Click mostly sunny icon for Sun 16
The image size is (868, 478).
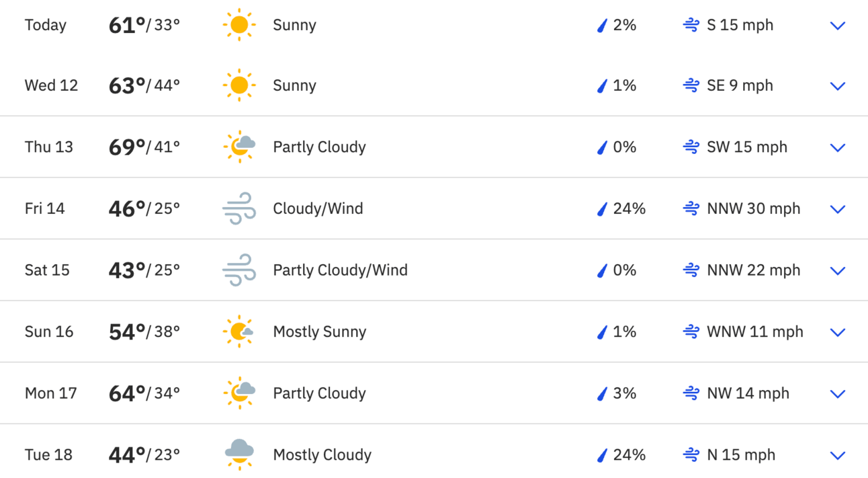pyautogui.click(x=239, y=331)
